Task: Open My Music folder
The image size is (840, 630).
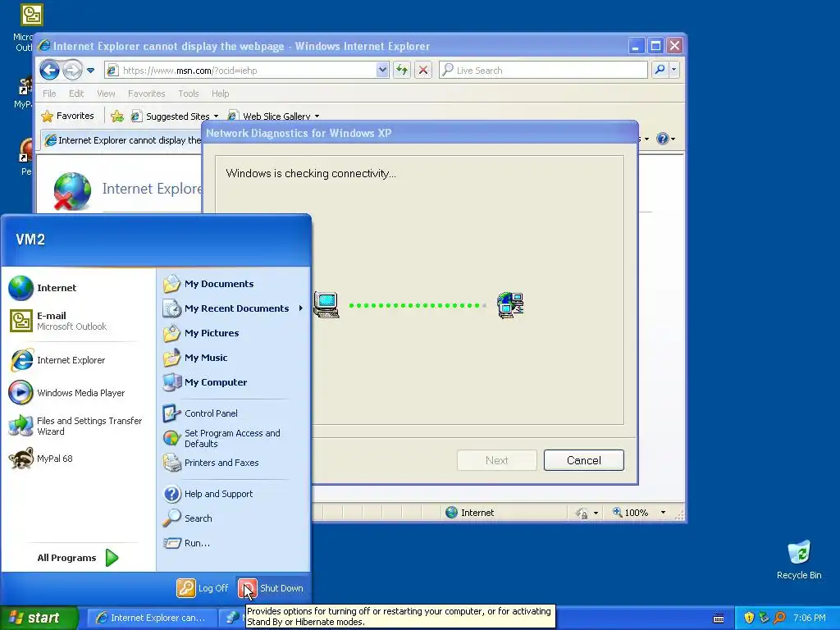Action: click(x=234, y=358)
